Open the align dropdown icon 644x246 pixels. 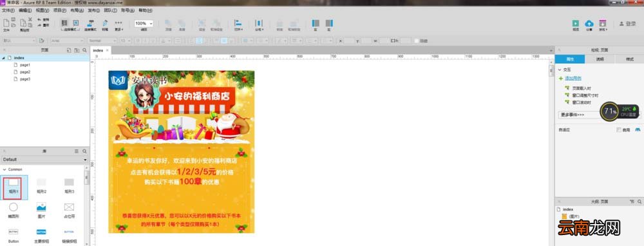pos(238,23)
